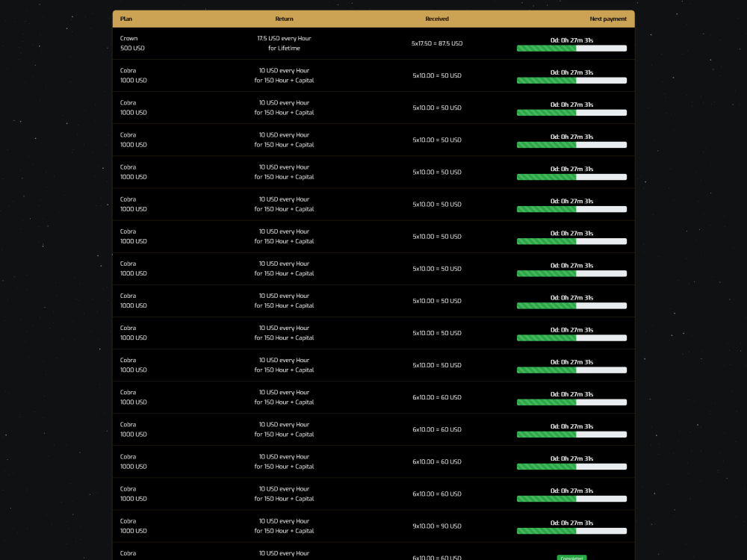Click the '17.5 USD every Hour' text

[x=284, y=39]
